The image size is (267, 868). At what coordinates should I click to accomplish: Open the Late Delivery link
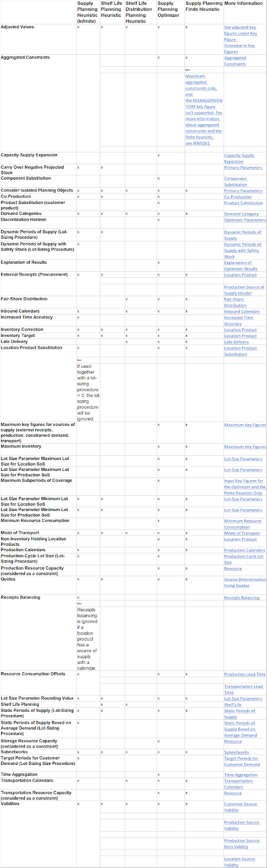point(237,342)
